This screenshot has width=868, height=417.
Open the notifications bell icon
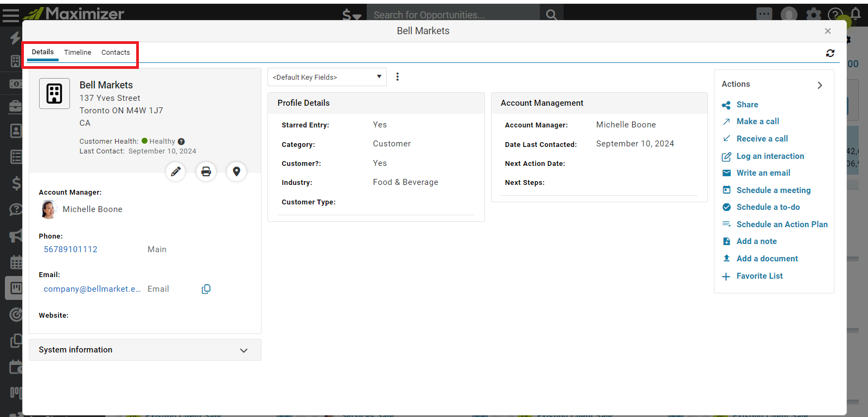click(x=856, y=13)
